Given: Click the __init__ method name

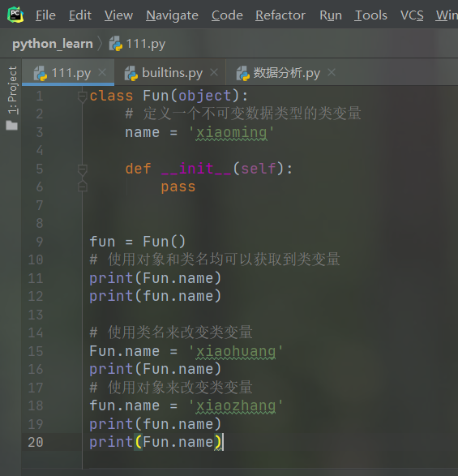Looking at the screenshot, I should pos(196,169).
